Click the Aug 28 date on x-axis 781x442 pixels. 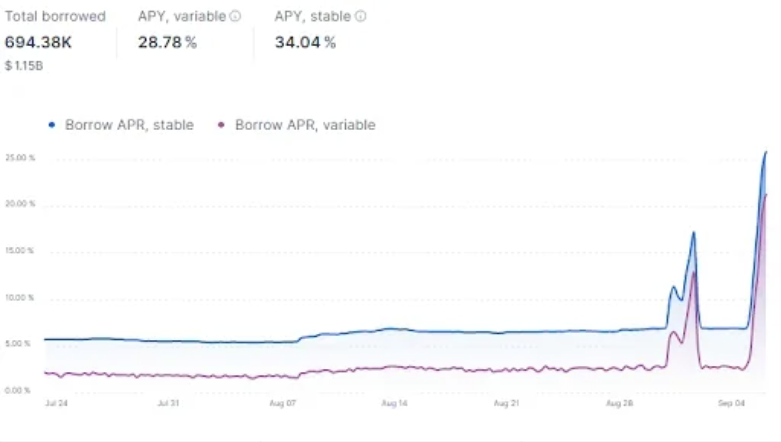(x=619, y=403)
